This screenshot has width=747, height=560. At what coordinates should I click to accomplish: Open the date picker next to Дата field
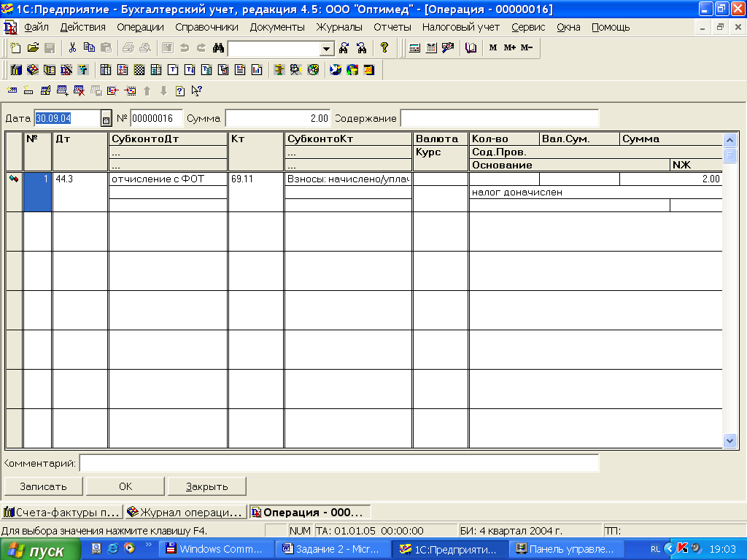(105, 118)
